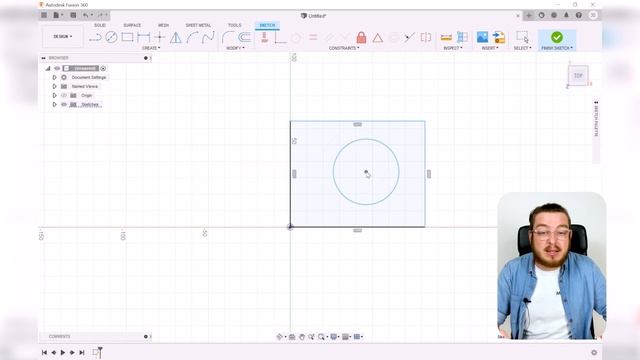Open the CREATE dropdown menu
The height and width of the screenshot is (360, 640).
pos(151,48)
